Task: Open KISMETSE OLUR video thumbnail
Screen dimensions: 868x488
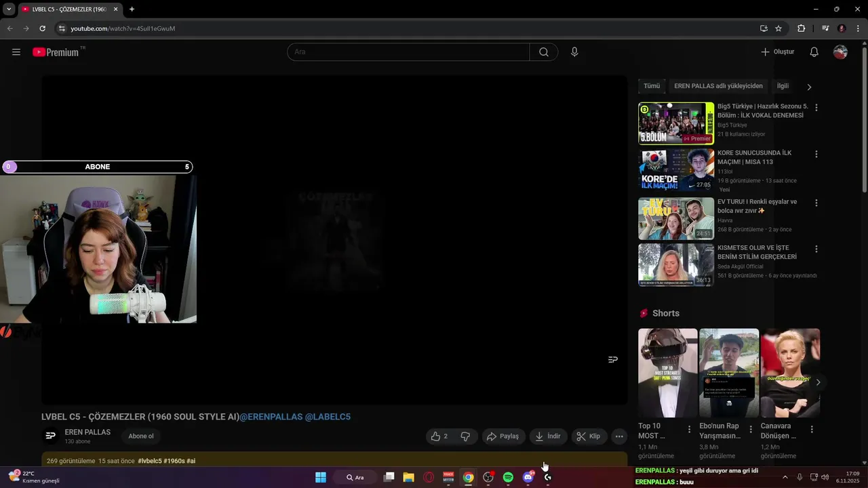Action: click(x=676, y=265)
